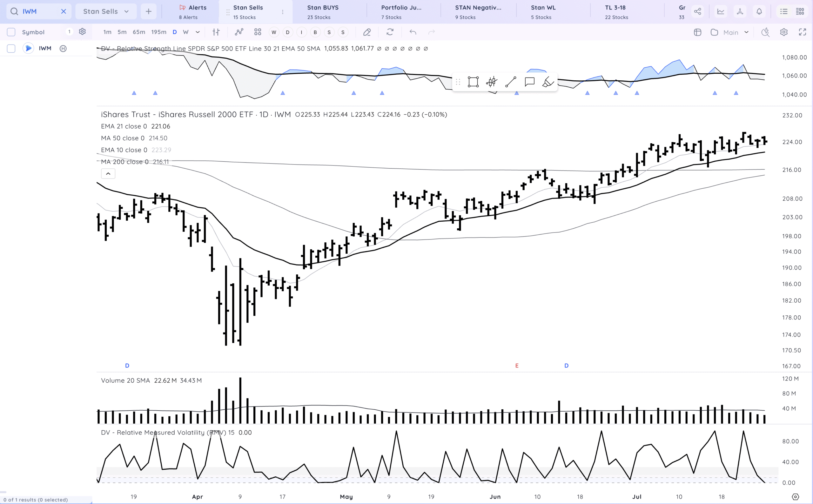
Task: Switch to the Stan BUYS tab
Action: [x=322, y=12]
